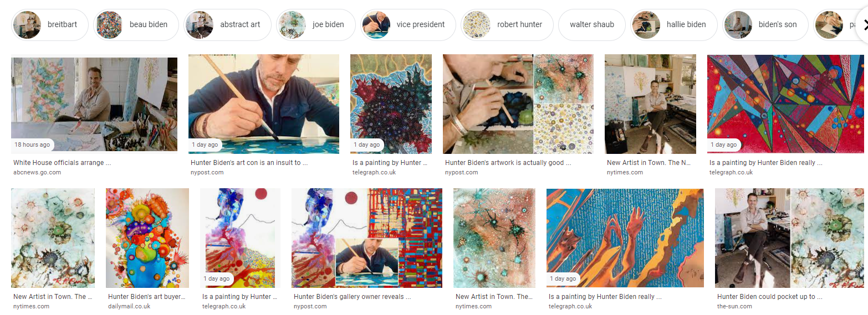
Task: Click the beau biden chip thumbnail icon
Action: point(109,25)
